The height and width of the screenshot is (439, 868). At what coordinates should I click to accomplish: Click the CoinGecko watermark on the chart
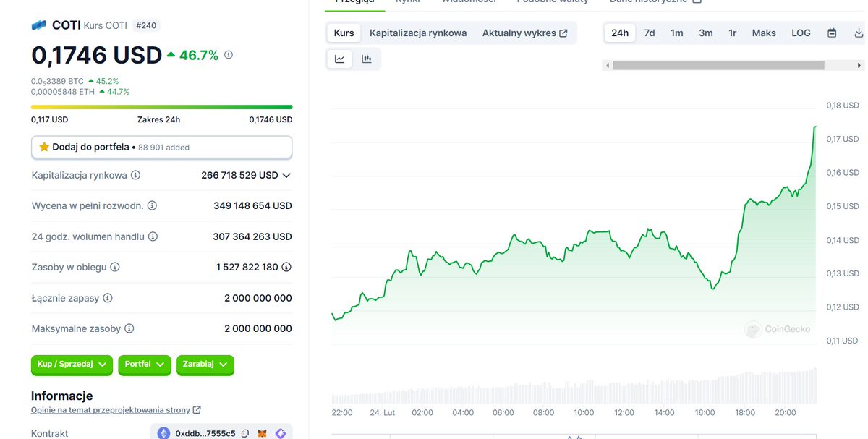point(778,329)
